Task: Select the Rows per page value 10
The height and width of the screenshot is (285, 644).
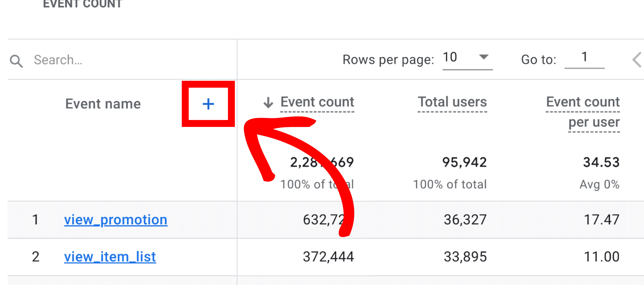Action: click(450, 57)
